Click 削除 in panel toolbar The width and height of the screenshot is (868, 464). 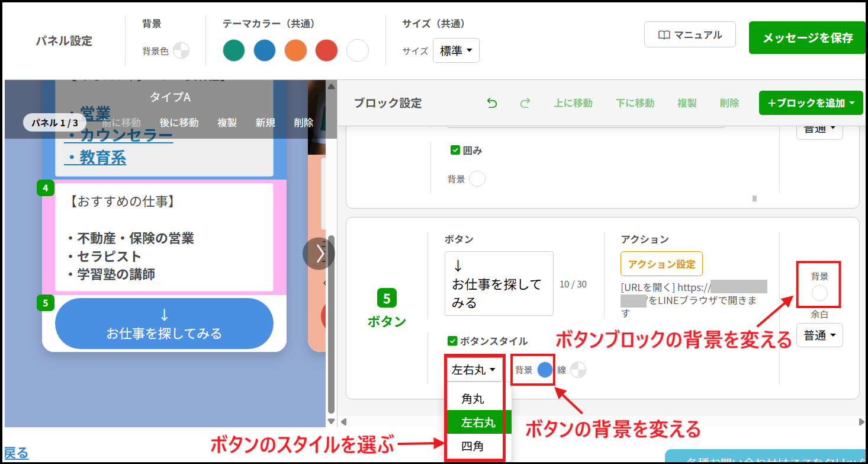pyautogui.click(x=304, y=123)
